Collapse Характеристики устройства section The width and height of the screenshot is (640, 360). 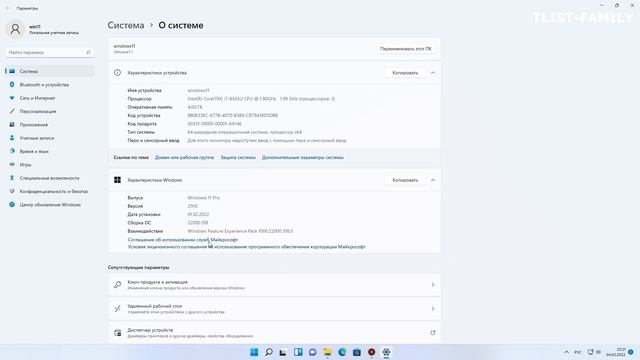(433, 73)
